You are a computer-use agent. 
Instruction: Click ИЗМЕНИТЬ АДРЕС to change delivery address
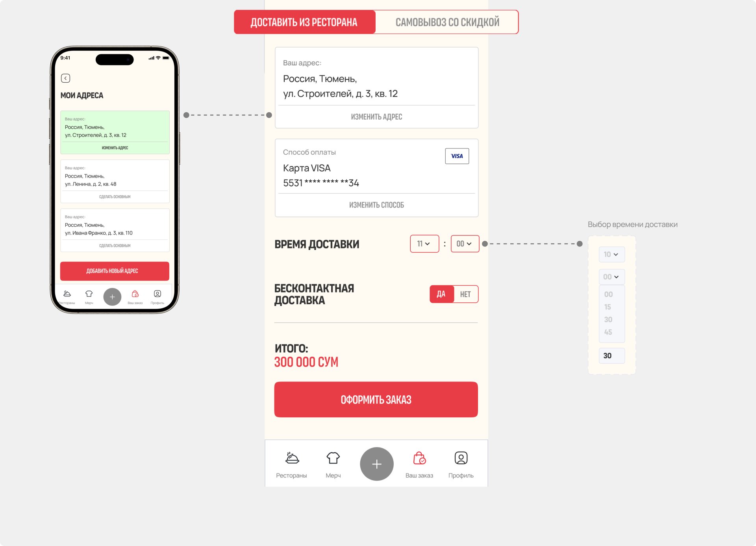click(376, 116)
